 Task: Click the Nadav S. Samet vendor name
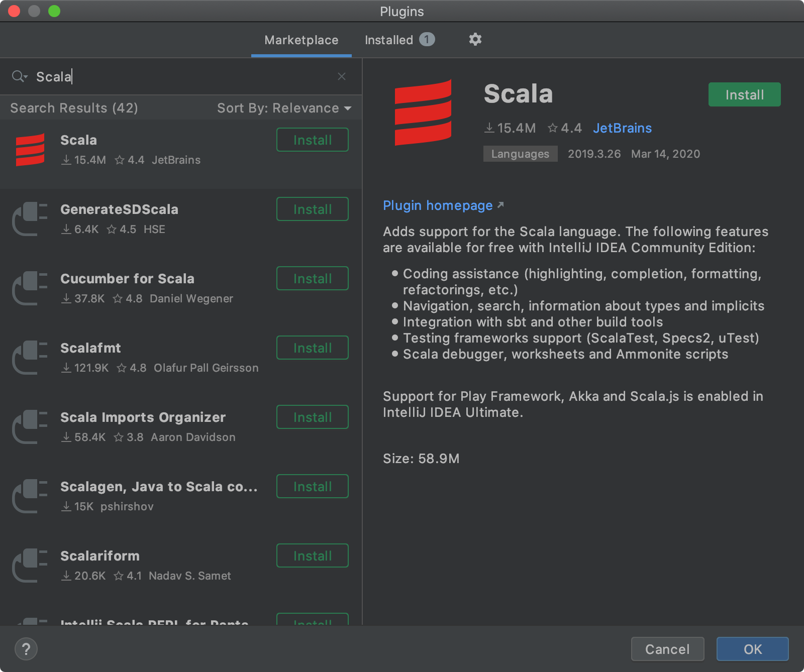point(190,576)
